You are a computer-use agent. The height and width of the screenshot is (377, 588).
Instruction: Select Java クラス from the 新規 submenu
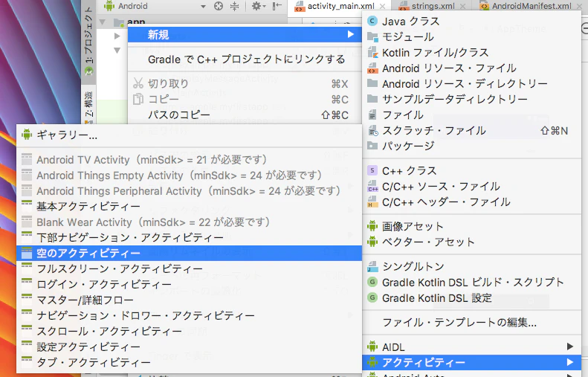tap(472, 22)
